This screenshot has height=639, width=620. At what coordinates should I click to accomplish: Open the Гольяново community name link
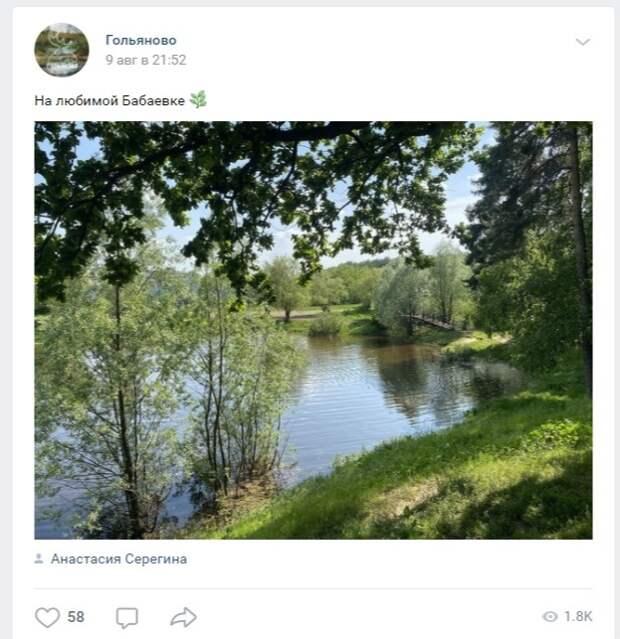[141, 40]
